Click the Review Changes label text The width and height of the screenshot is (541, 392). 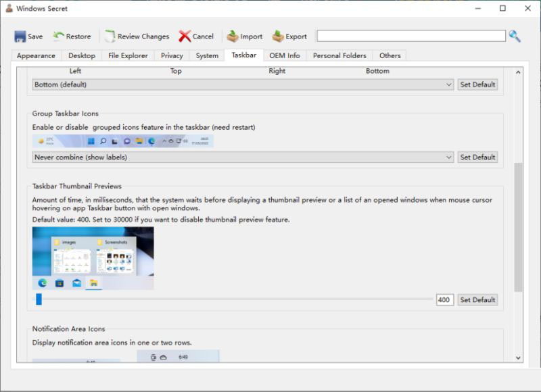[143, 36]
